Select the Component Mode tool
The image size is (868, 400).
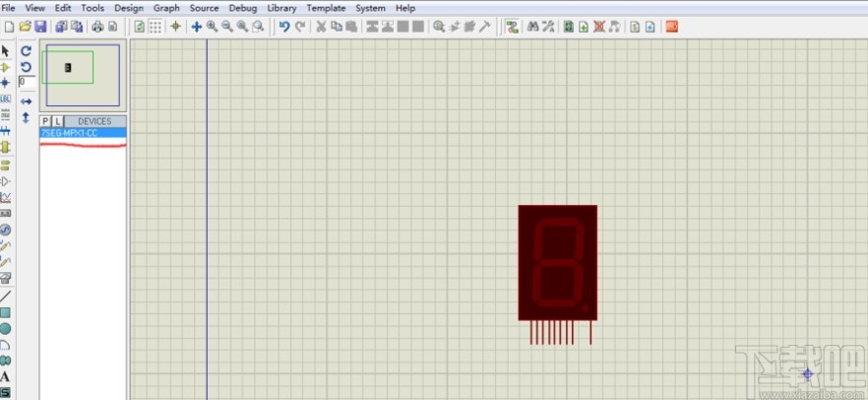click(x=6, y=68)
